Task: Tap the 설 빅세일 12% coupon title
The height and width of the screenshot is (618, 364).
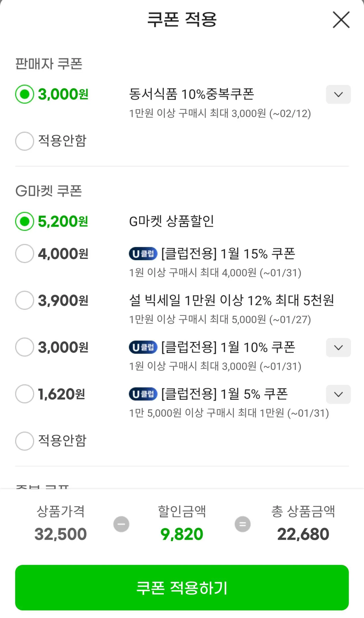Action: (x=231, y=300)
